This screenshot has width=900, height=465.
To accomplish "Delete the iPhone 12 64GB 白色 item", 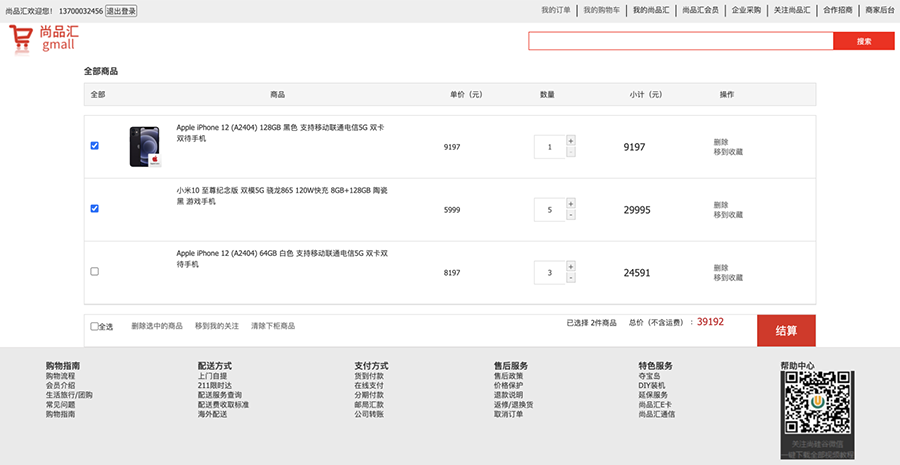I will click(721, 268).
